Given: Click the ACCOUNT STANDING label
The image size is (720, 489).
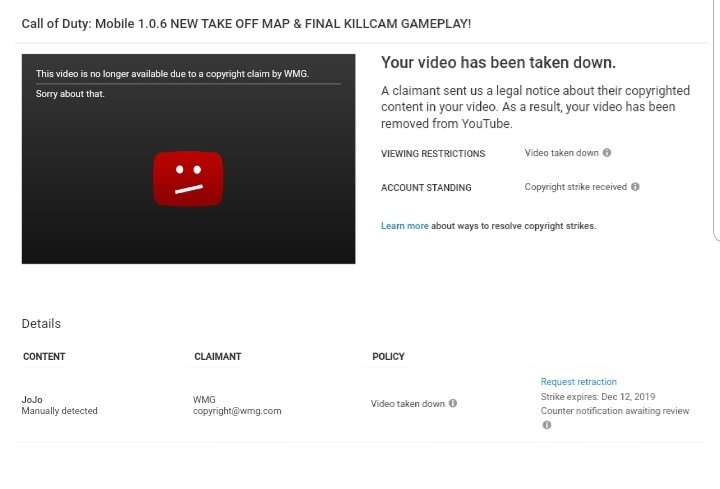Looking at the screenshot, I should [426, 187].
